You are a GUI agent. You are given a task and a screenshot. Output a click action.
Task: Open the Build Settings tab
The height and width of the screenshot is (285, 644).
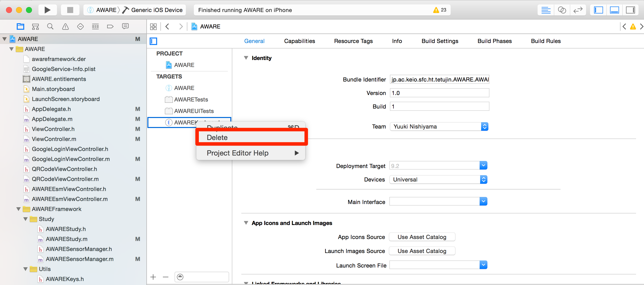click(440, 41)
